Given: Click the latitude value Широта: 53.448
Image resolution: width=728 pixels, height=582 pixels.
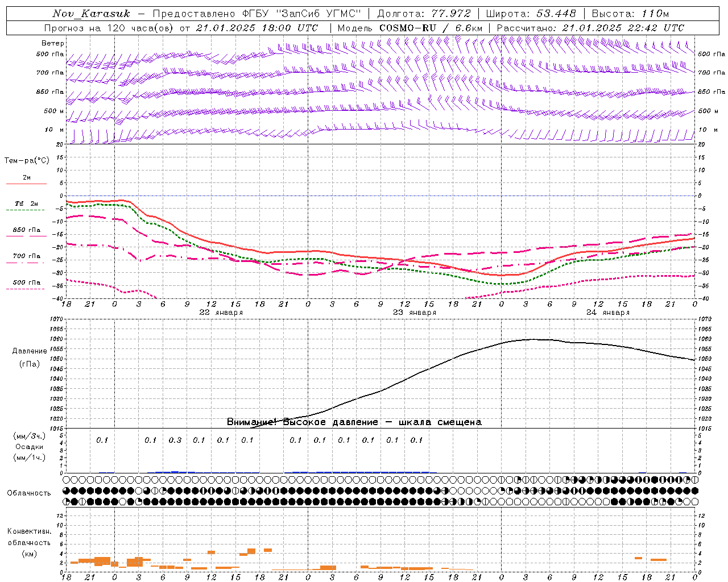Looking at the screenshot, I should click(531, 14).
